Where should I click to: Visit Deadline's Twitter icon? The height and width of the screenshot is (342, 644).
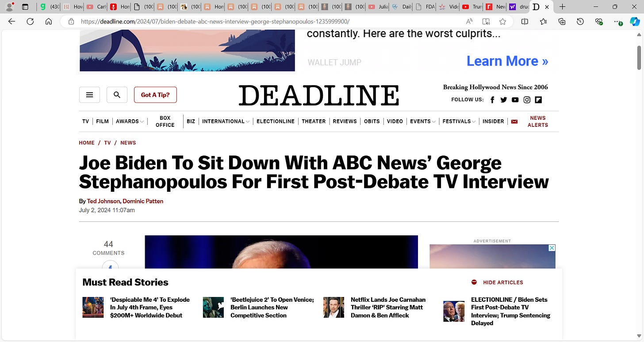504,100
